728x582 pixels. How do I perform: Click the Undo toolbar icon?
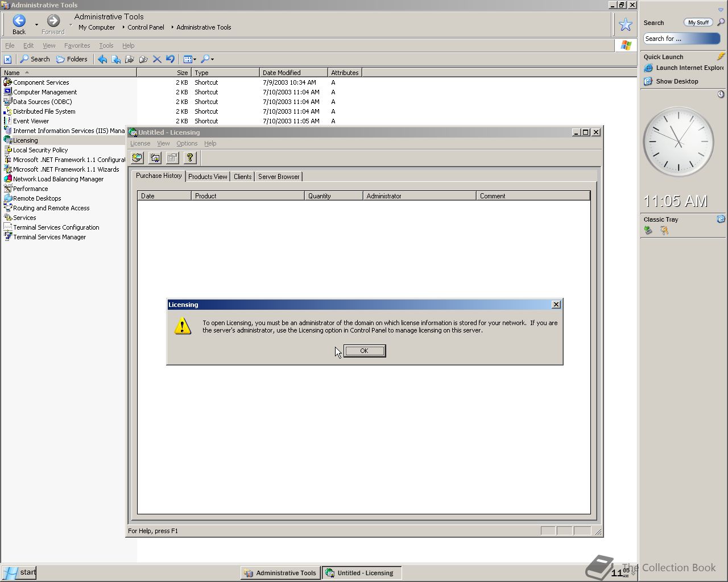170,59
